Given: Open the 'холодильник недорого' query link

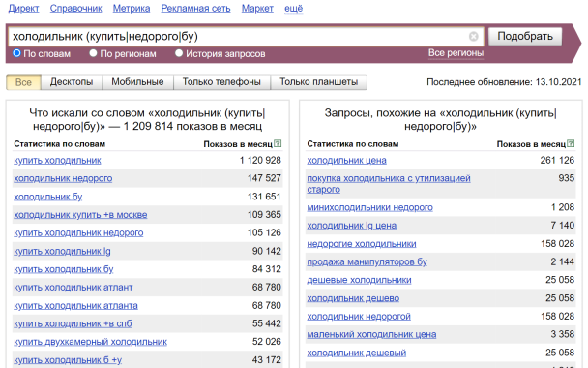Looking at the screenshot, I should (63, 178).
